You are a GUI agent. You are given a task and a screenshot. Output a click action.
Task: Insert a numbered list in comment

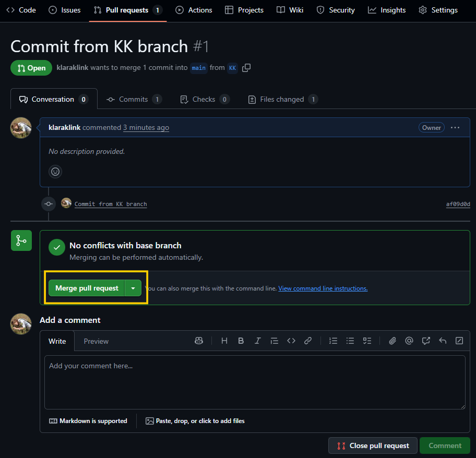pyautogui.click(x=333, y=341)
